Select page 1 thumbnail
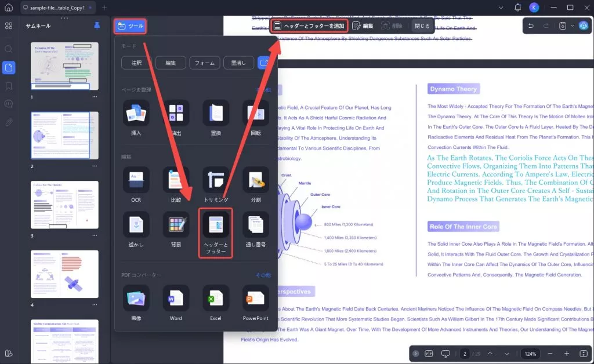 click(64, 66)
